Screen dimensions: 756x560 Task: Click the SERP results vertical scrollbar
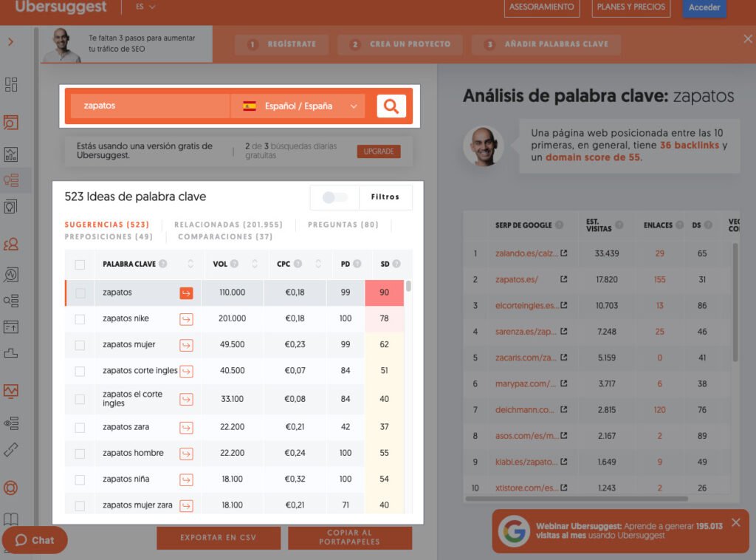pyautogui.click(x=735, y=302)
